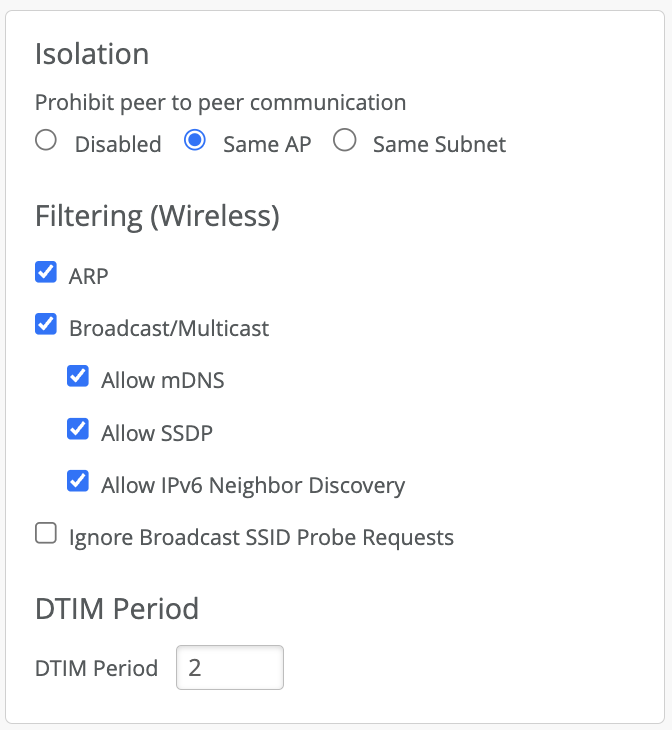Focus the DTIM Period input field
The width and height of the screenshot is (672, 730).
coord(230,668)
